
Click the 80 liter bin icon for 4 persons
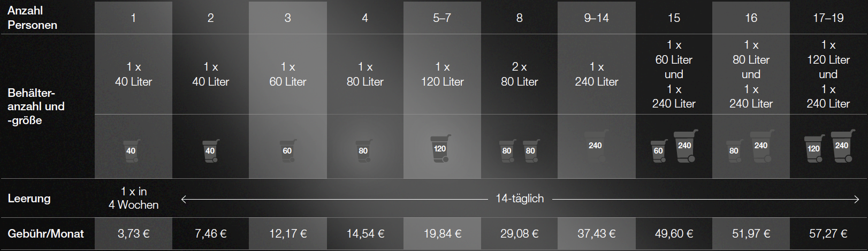(x=364, y=151)
